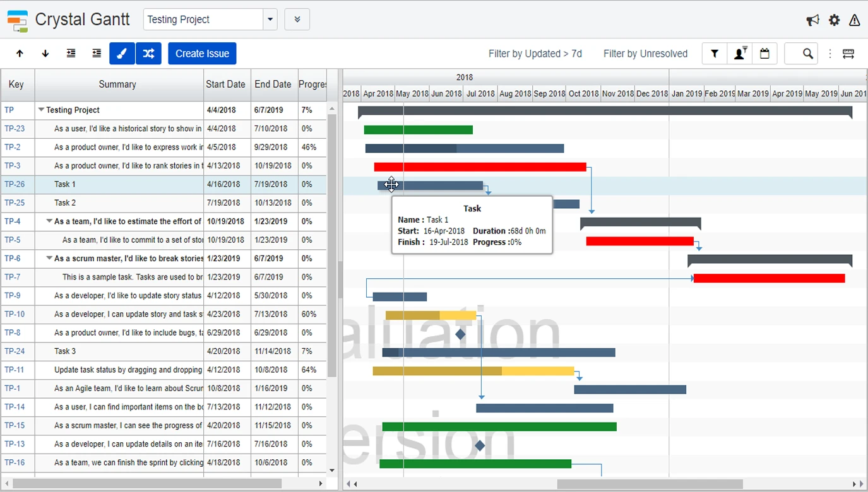868x492 pixels.
Task: Open the TP-23 issue link
Action: point(15,129)
